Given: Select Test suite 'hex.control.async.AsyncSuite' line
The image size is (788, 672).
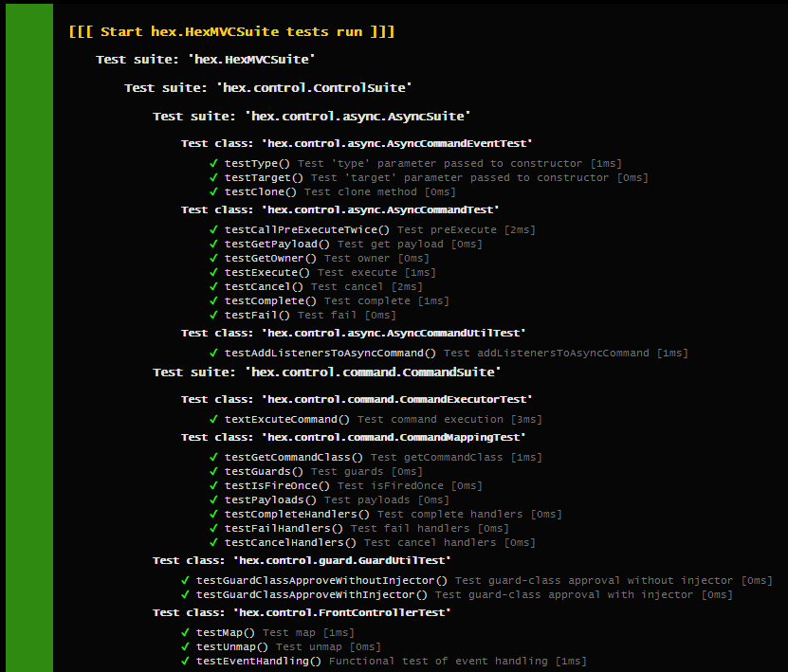Looking at the screenshot, I should click(312, 117).
